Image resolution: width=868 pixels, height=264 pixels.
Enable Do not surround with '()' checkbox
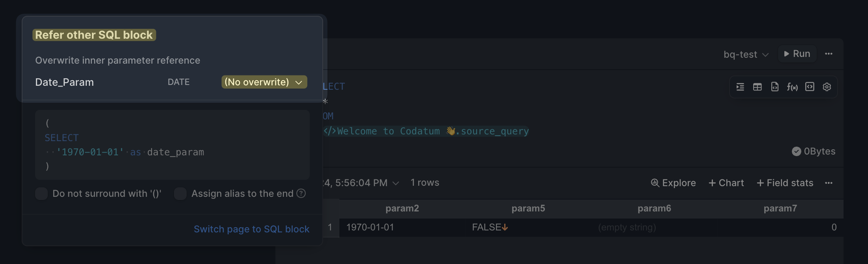41,194
